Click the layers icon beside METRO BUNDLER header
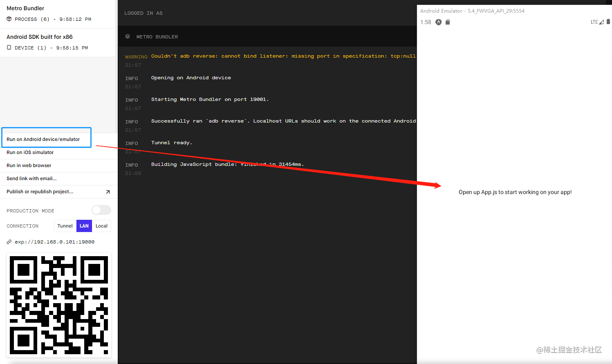The image size is (612, 364). (x=128, y=36)
